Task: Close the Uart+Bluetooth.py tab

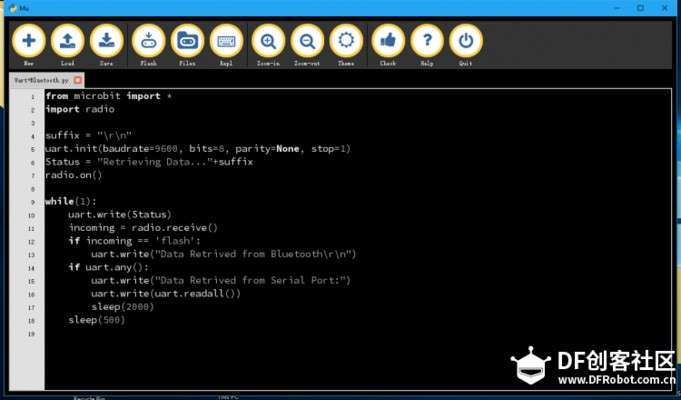Action: tap(78, 79)
